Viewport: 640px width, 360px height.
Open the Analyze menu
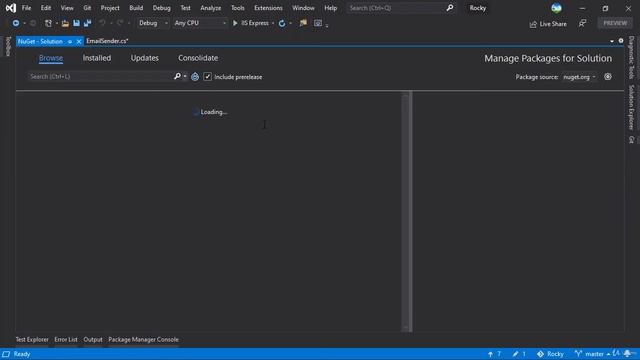(x=211, y=8)
